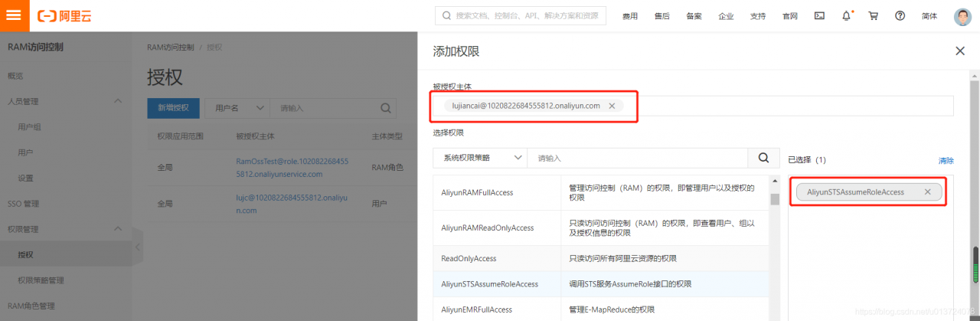Click the policy list scrollbar thumb
Screen dimensions: 980x321
tap(774, 199)
